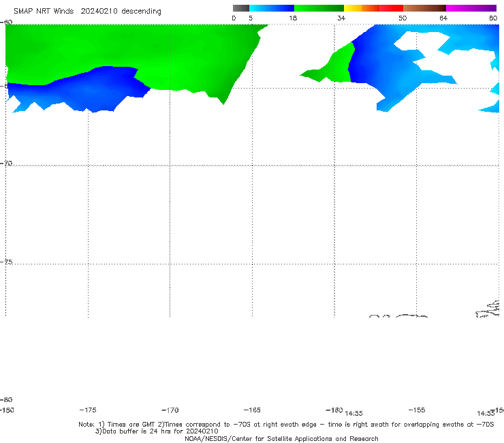Click the 'Note: 1) Times are GMT' line

click(286, 425)
